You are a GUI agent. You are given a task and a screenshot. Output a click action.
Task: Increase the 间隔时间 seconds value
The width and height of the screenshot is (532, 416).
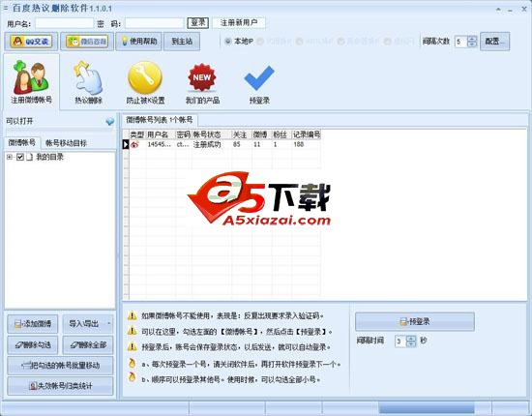click(411, 339)
